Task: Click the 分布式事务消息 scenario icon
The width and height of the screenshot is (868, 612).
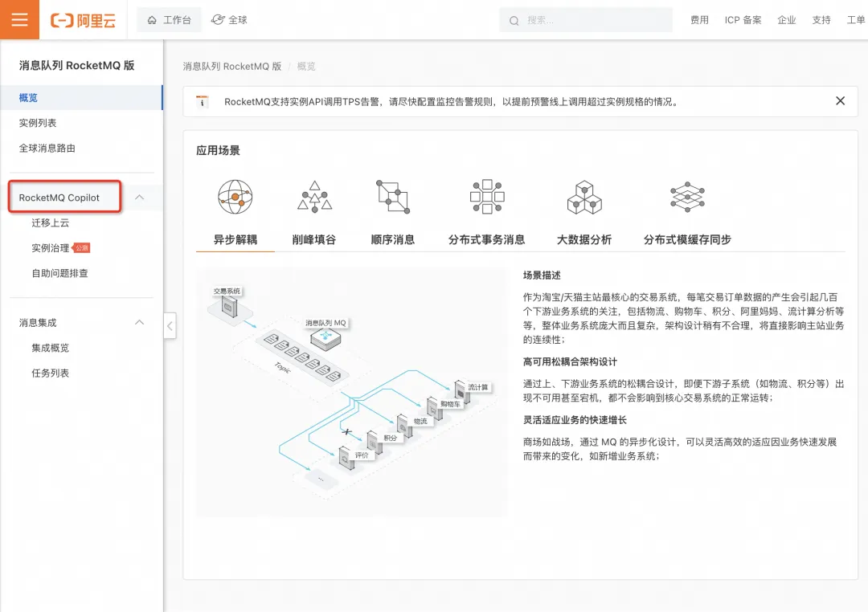Action: pos(487,197)
